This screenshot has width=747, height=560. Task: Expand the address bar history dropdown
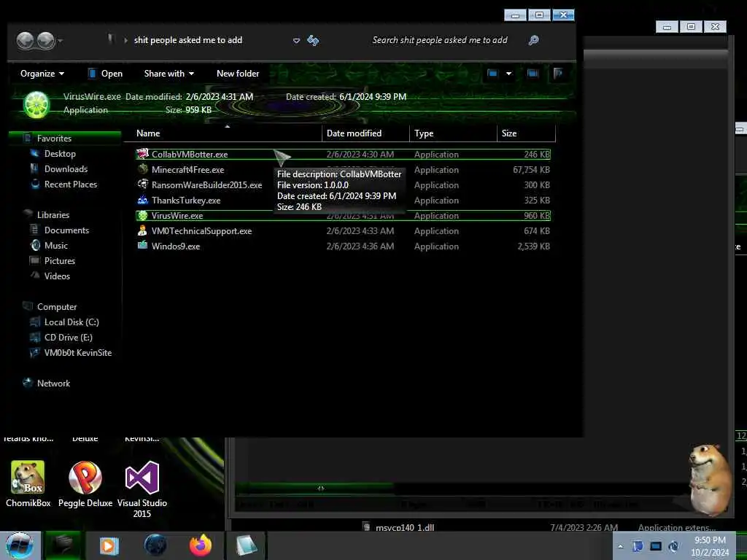(x=296, y=41)
